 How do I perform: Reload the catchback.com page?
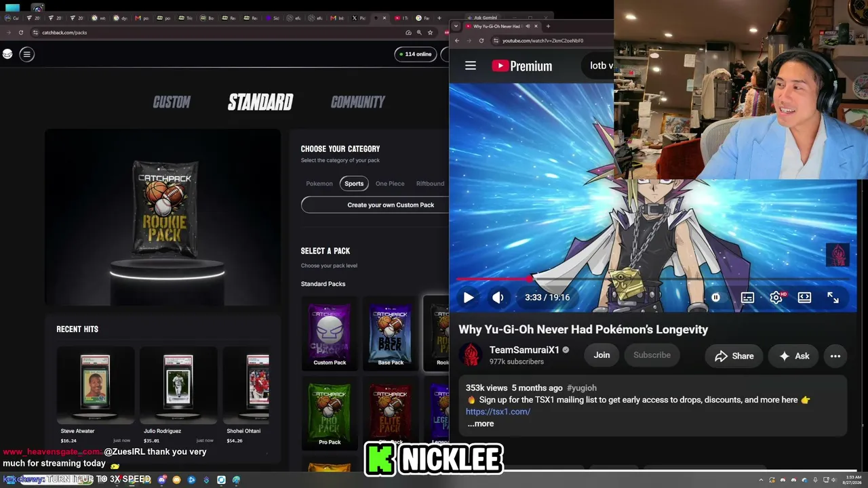tap(21, 33)
